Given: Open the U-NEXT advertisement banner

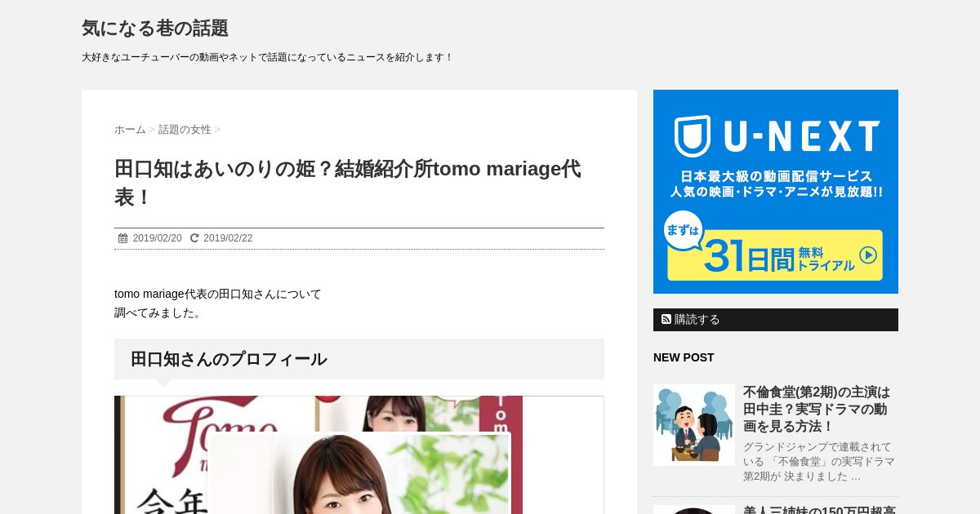Looking at the screenshot, I should (776, 192).
